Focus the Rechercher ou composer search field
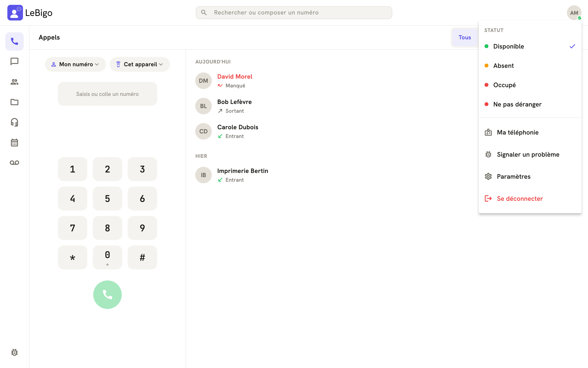Image resolution: width=588 pixels, height=368 pixels. click(x=294, y=13)
